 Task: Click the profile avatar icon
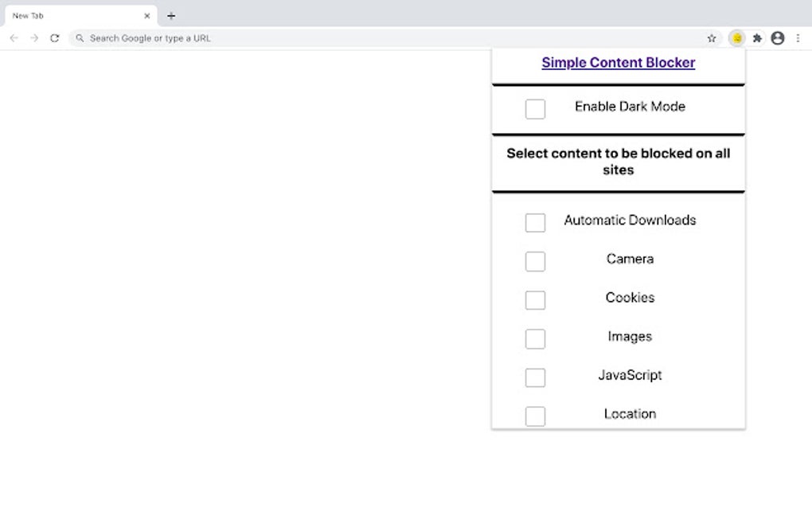pyautogui.click(x=778, y=38)
